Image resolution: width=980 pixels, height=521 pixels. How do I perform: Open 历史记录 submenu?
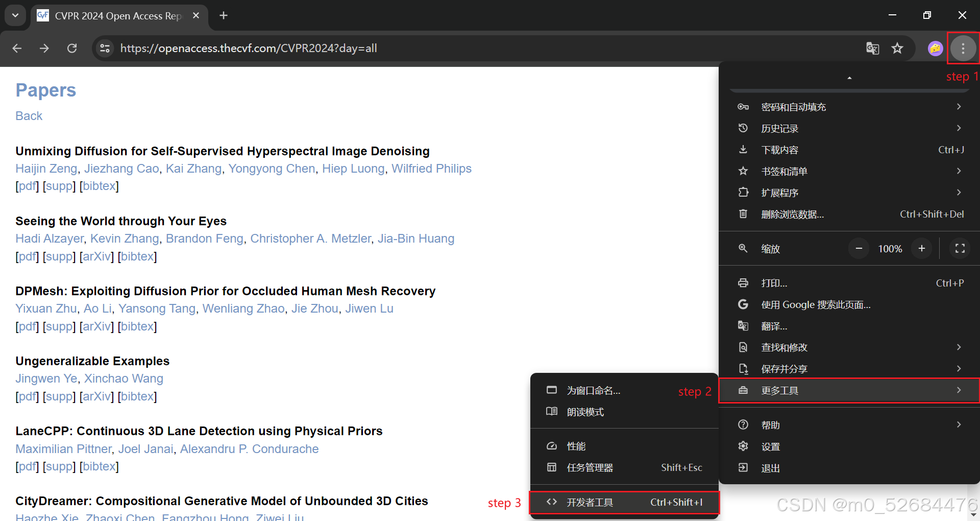[849, 128]
